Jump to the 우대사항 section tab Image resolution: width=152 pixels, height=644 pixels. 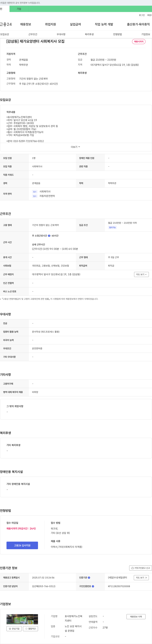pyautogui.click(x=61, y=34)
